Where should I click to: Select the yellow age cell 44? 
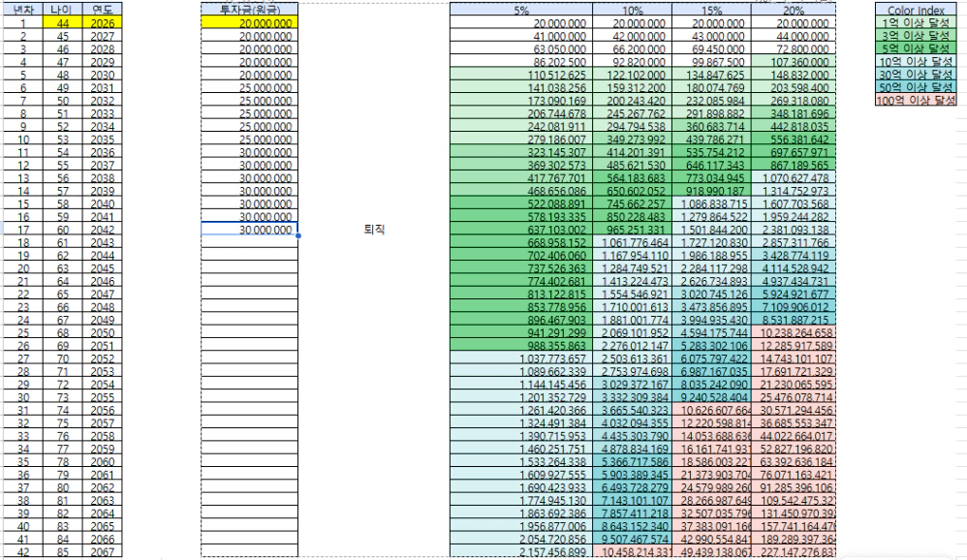tap(62, 23)
